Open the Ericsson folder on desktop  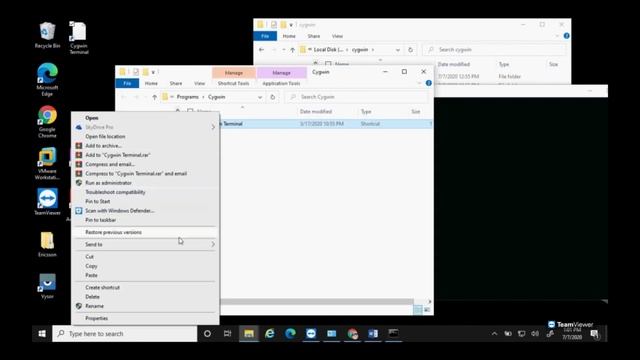[x=47, y=244]
